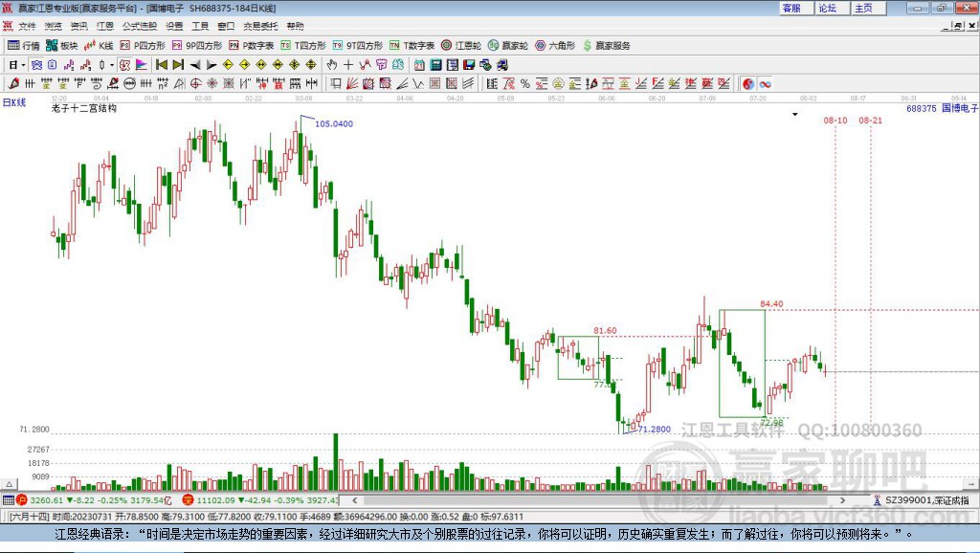Image resolution: width=980 pixels, height=553 pixels.
Task: Open the calculator icon
Action: pos(435,64)
